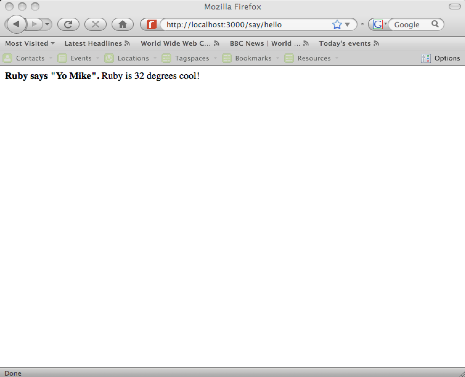
Task: Click the Forward arrow button
Action: pos(34,24)
